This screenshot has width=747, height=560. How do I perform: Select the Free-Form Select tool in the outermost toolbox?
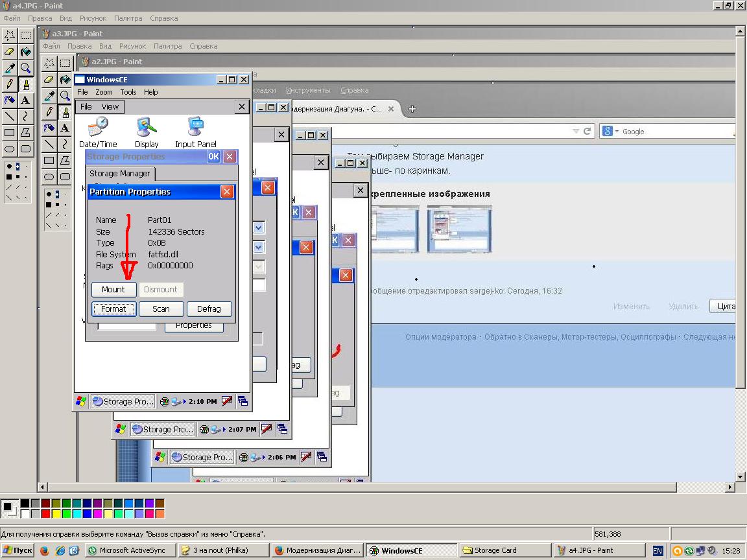point(10,36)
